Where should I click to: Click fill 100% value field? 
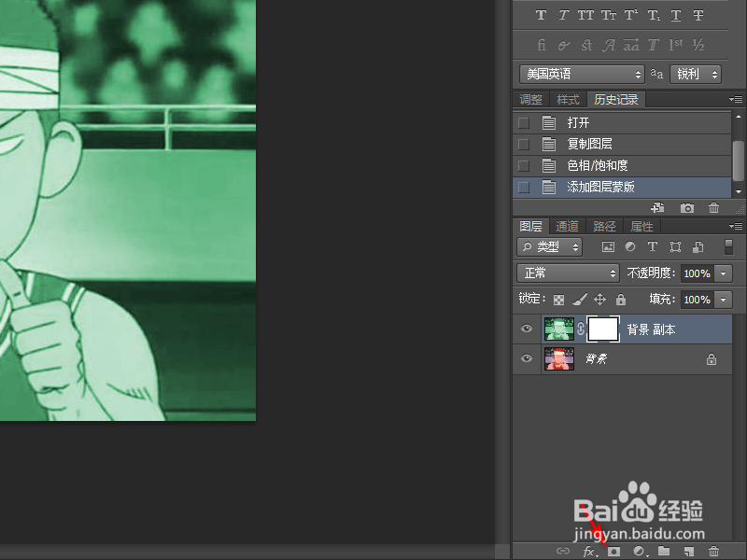coord(697,300)
